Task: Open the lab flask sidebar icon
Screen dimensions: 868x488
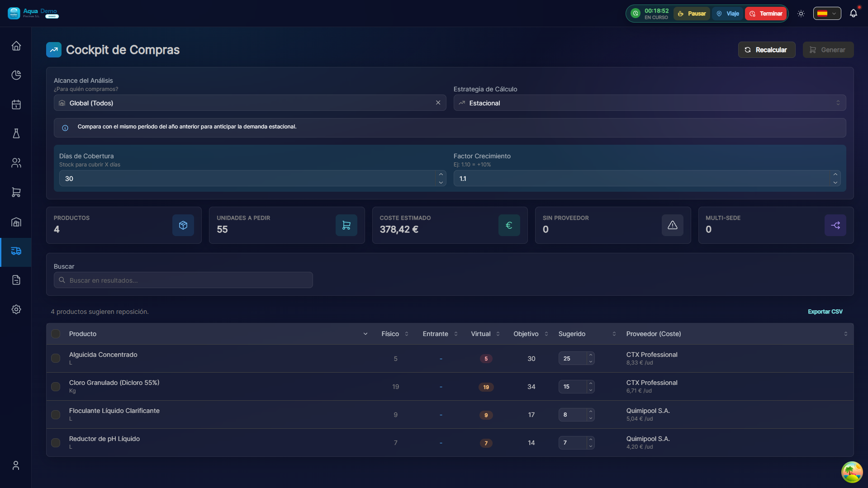Action: tap(16, 133)
